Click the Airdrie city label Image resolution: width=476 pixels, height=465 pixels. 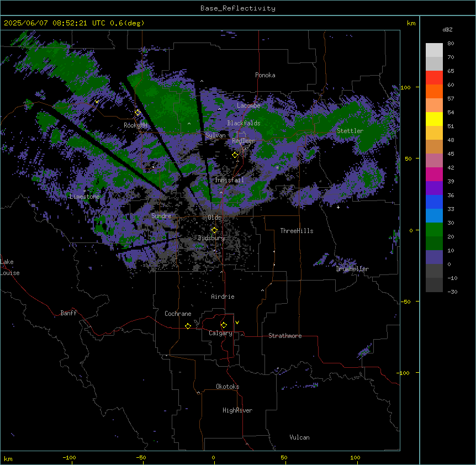[x=223, y=297]
